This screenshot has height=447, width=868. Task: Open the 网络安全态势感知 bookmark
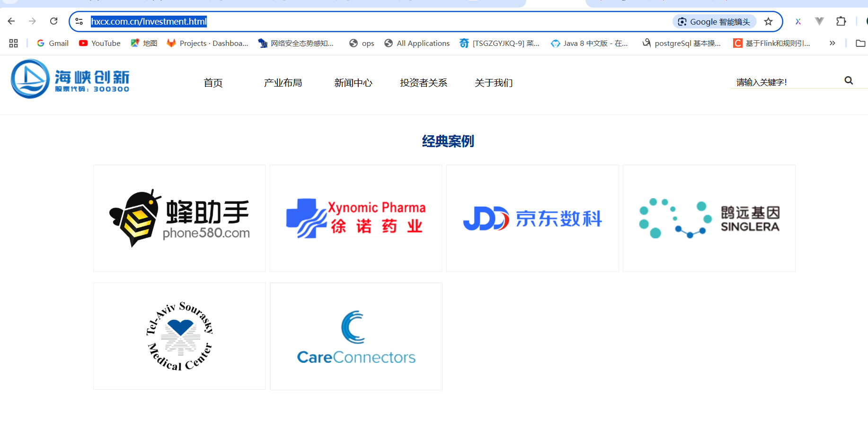[296, 43]
